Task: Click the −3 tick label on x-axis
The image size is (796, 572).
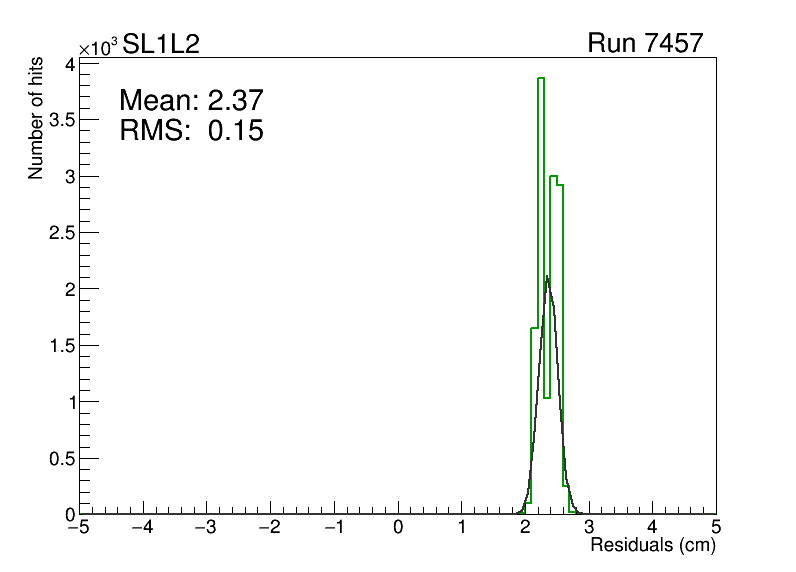Action: (x=206, y=527)
